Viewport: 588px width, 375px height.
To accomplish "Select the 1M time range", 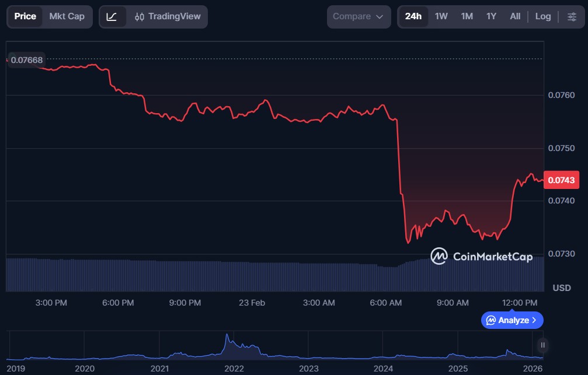I will 467,17.
